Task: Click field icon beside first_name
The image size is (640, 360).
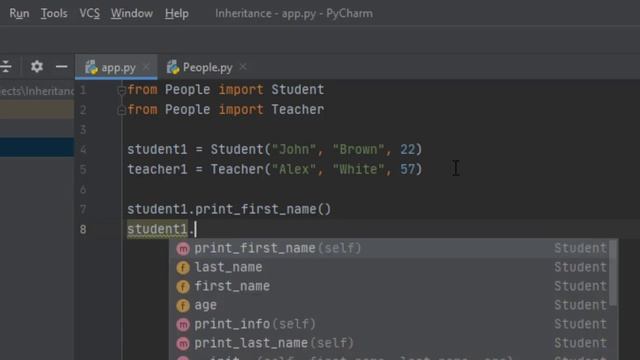Action: pyautogui.click(x=183, y=287)
